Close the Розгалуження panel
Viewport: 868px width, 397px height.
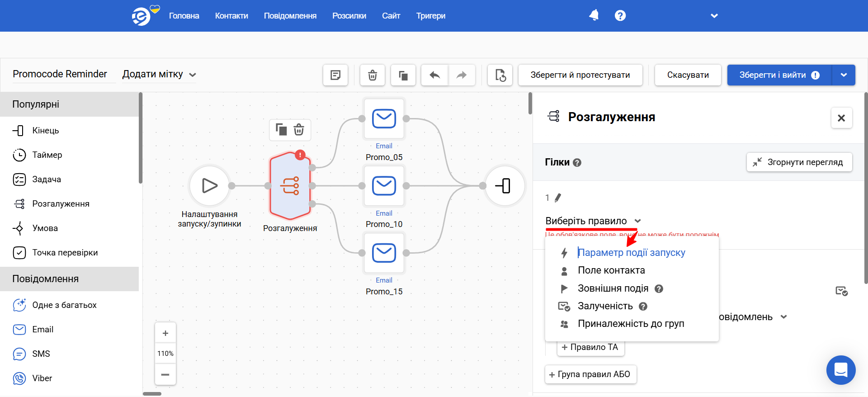[841, 118]
